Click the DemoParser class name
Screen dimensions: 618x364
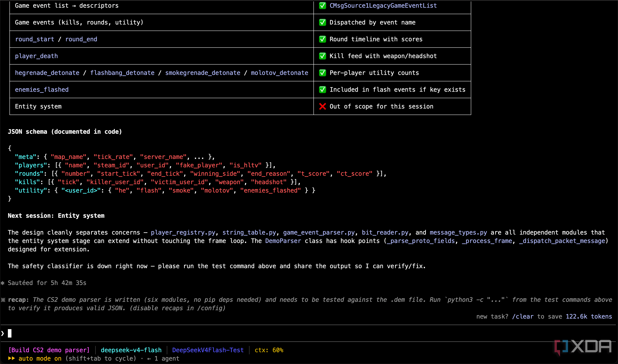[283, 241]
